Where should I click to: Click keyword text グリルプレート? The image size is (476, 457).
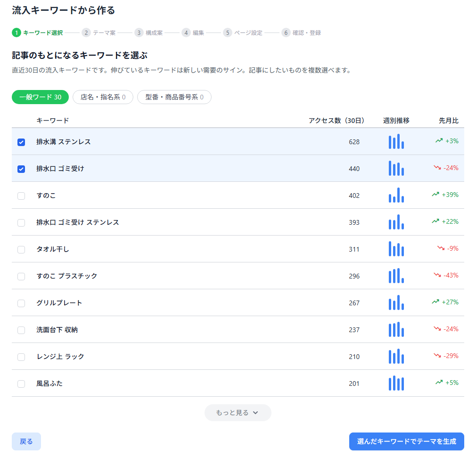(x=59, y=303)
